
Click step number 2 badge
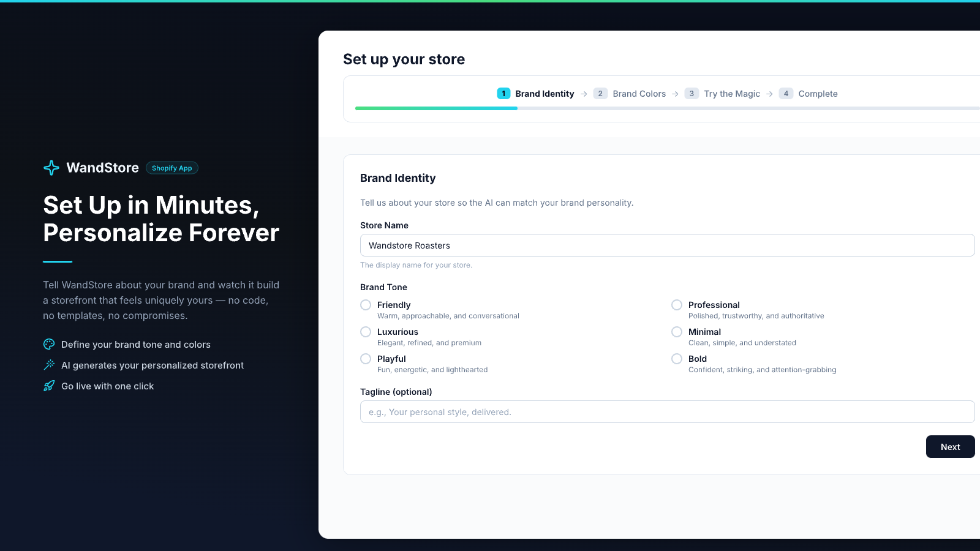(600, 94)
